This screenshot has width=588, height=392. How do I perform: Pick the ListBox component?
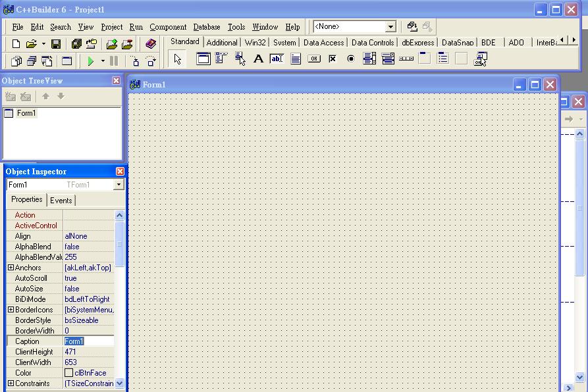click(x=369, y=59)
